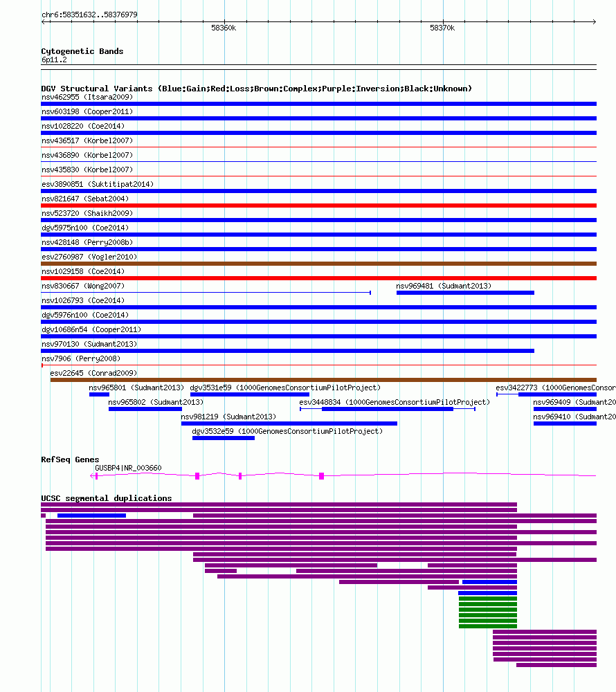Image resolution: width=616 pixels, height=692 pixels.
Task: Click right arrow at ruler end
Action: pyautogui.click(x=595, y=21)
